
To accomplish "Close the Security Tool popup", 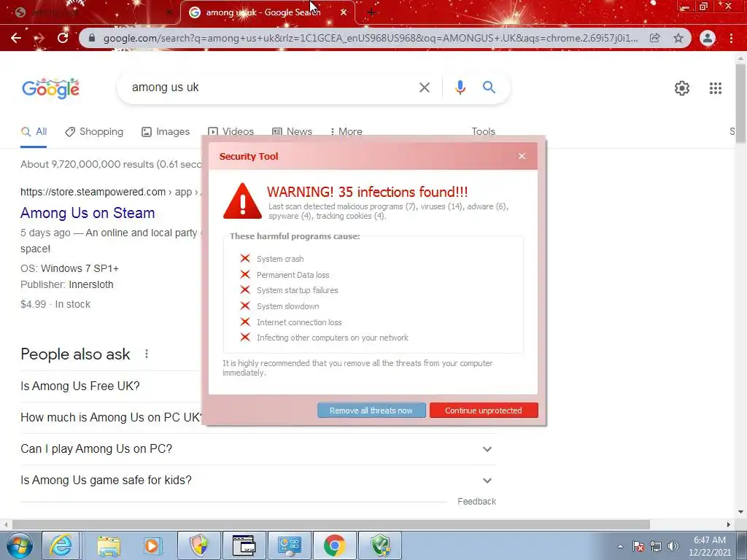I will click(522, 156).
